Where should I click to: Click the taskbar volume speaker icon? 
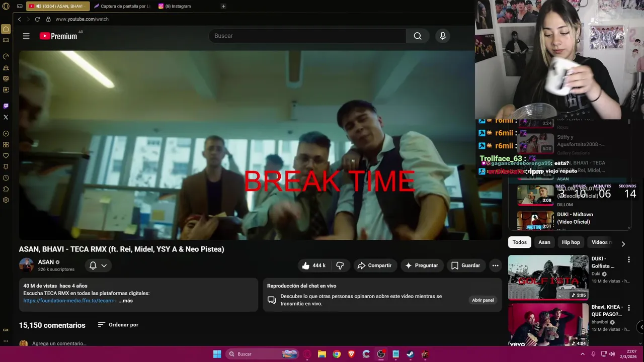point(612,354)
